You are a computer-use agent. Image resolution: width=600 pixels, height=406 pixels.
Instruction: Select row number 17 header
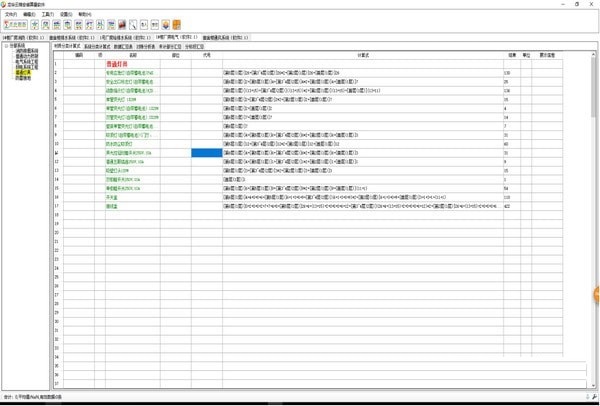click(x=58, y=206)
